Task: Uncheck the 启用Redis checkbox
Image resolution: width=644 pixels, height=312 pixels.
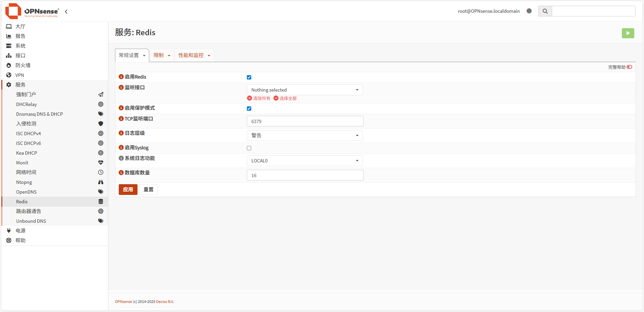Action: [249, 77]
